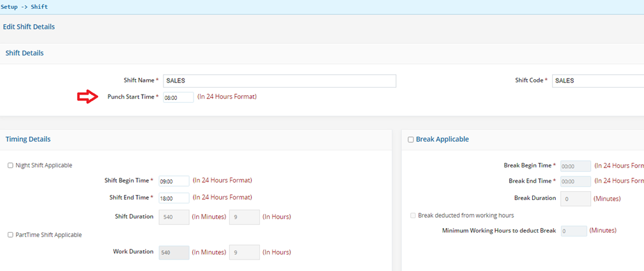Click the Shift Name label
The width and height of the screenshot is (644, 271).
coord(141,81)
